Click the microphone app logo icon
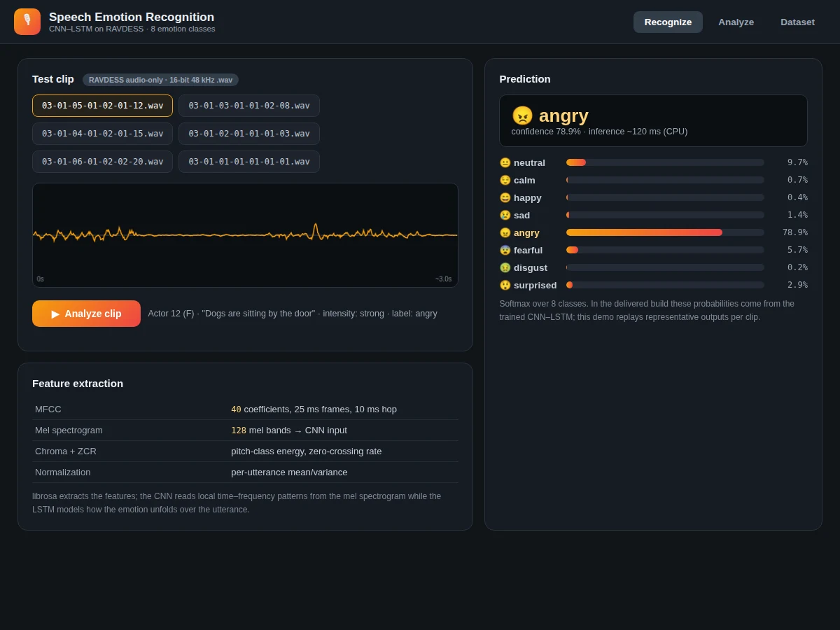Viewport: 840px width, 630px height. coord(27,22)
